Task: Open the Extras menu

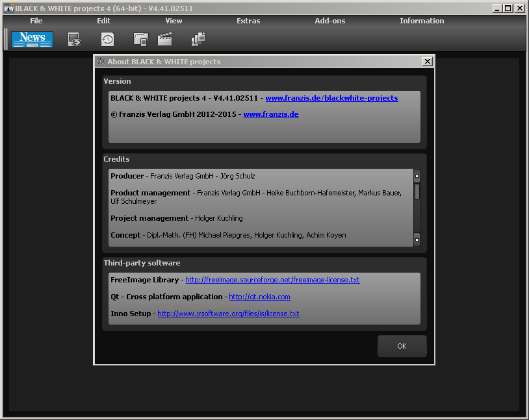Action: pyautogui.click(x=248, y=21)
